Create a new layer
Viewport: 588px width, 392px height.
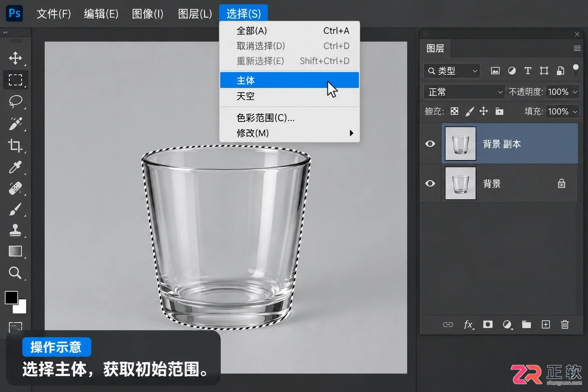pos(546,325)
